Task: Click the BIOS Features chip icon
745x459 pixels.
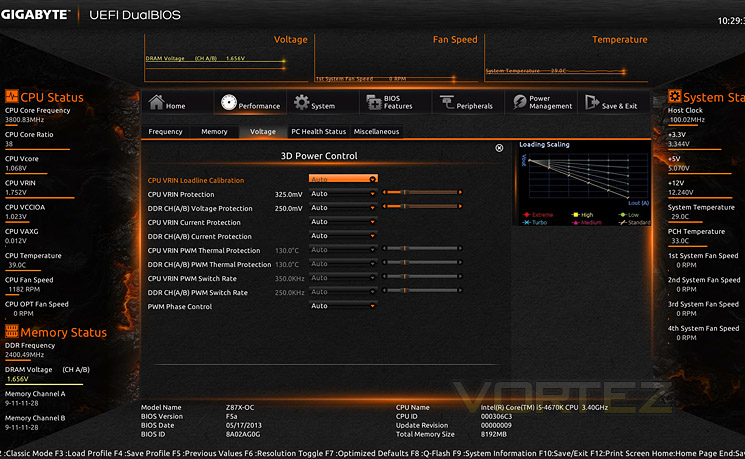Action: 374,102
